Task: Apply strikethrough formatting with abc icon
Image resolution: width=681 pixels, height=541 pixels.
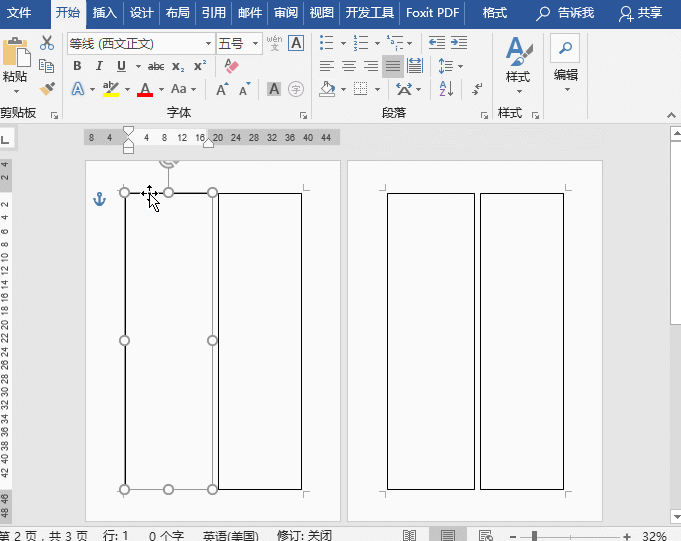Action: click(154, 66)
